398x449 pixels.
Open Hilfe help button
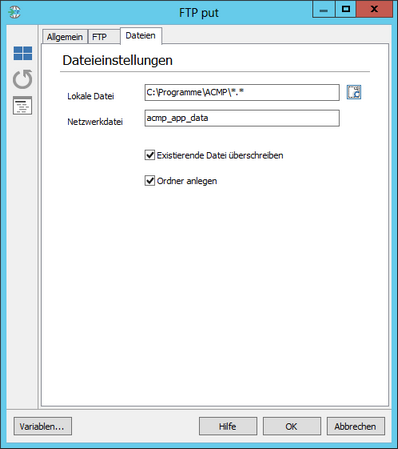(228, 426)
